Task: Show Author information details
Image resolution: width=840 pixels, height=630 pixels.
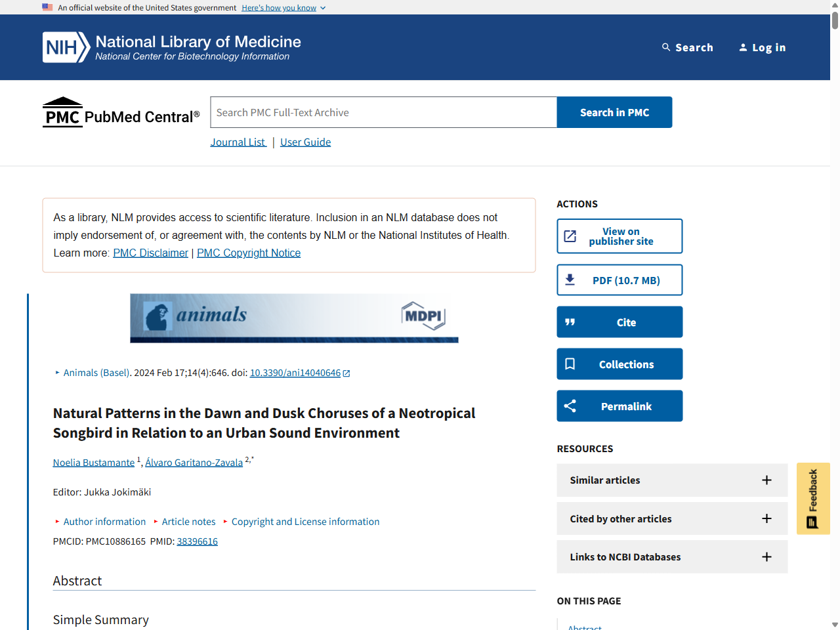Action: (x=104, y=522)
